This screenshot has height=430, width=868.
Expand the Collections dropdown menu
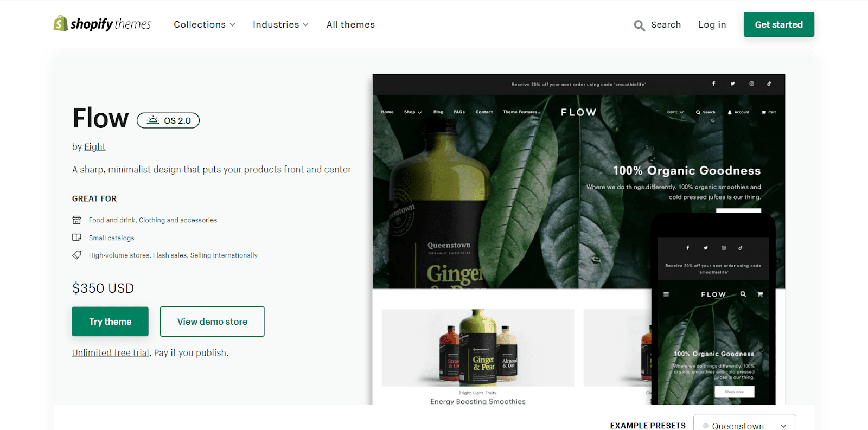coord(205,24)
